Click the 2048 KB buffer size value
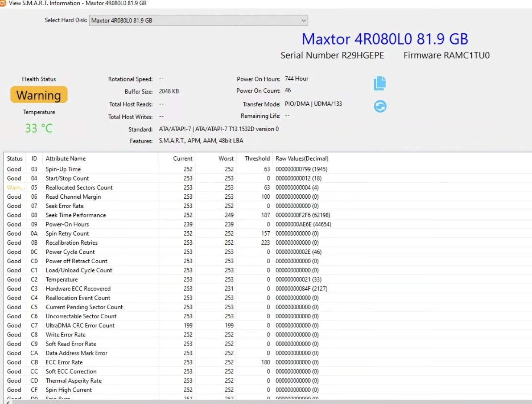Viewport: 532px width, 404px height. coord(169,91)
